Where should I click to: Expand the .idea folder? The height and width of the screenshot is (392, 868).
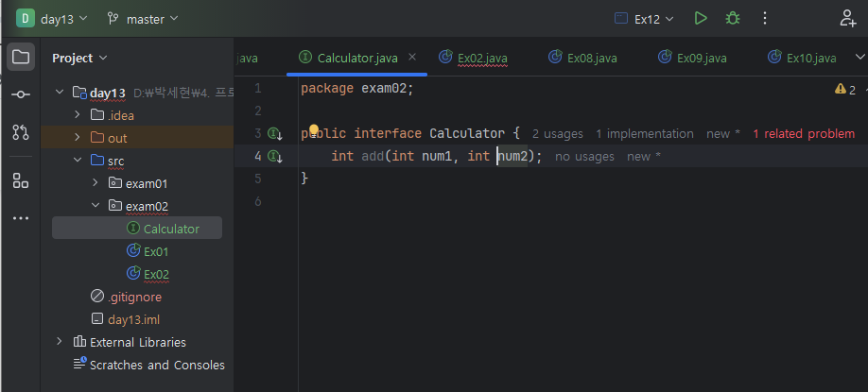pyautogui.click(x=78, y=115)
